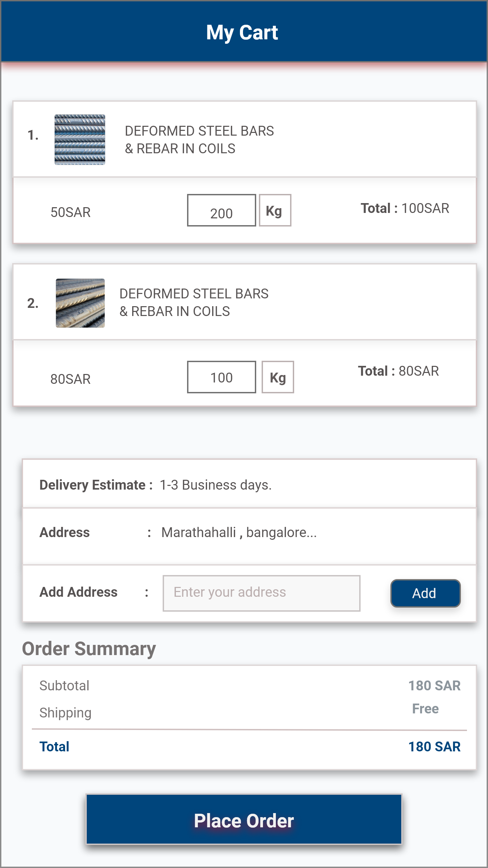This screenshot has height=868, width=488.
Task: Click second item's product title text
Action: (194, 302)
